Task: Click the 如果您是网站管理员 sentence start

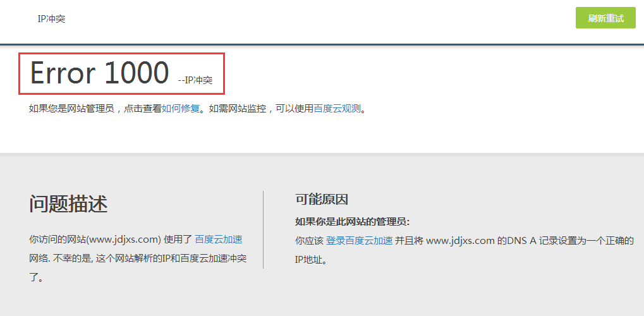Action: (x=71, y=109)
